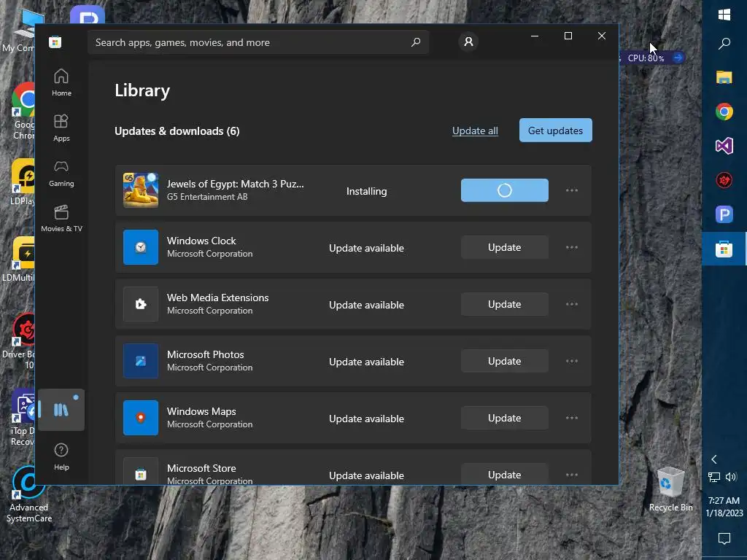Open the Movies & TV section
Image resolution: width=747 pixels, height=560 pixels.
click(x=61, y=219)
